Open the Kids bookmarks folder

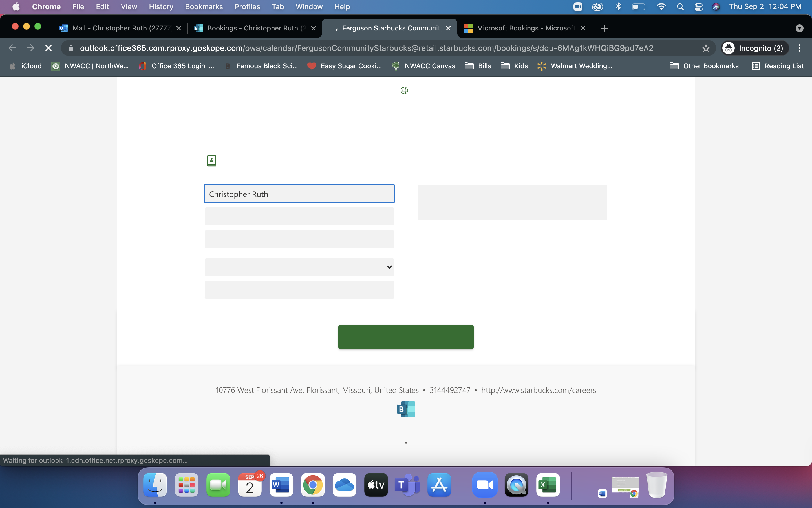pos(514,66)
